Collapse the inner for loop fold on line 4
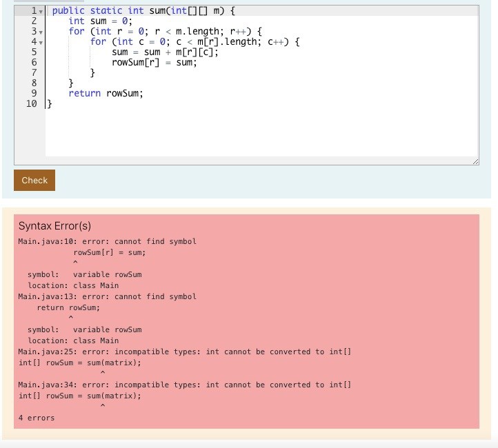The image size is (498, 448). (x=41, y=43)
